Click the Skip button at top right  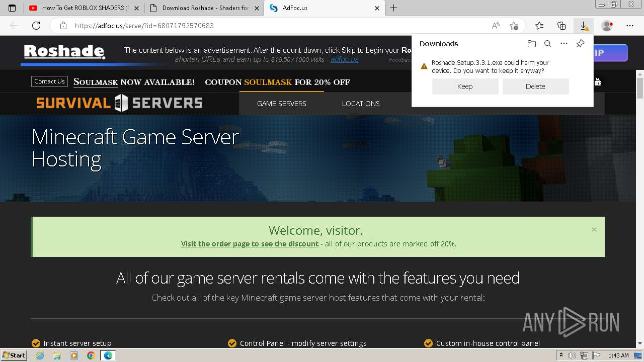click(x=610, y=53)
